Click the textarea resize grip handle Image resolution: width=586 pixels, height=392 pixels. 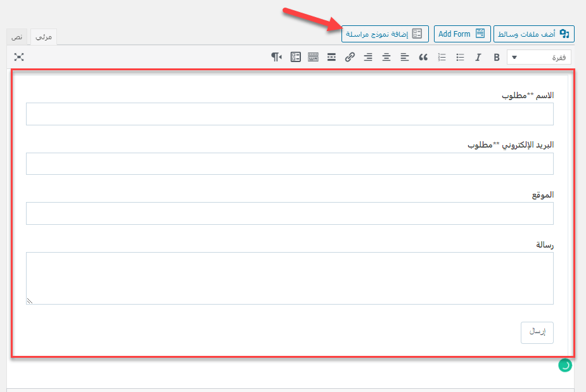(x=30, y=301)
